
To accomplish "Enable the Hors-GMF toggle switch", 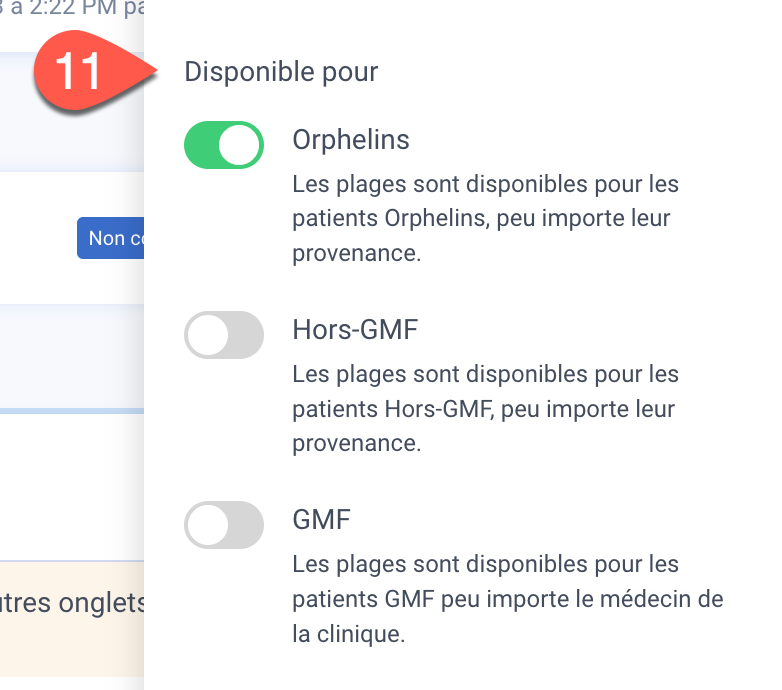I will (223, 335).
